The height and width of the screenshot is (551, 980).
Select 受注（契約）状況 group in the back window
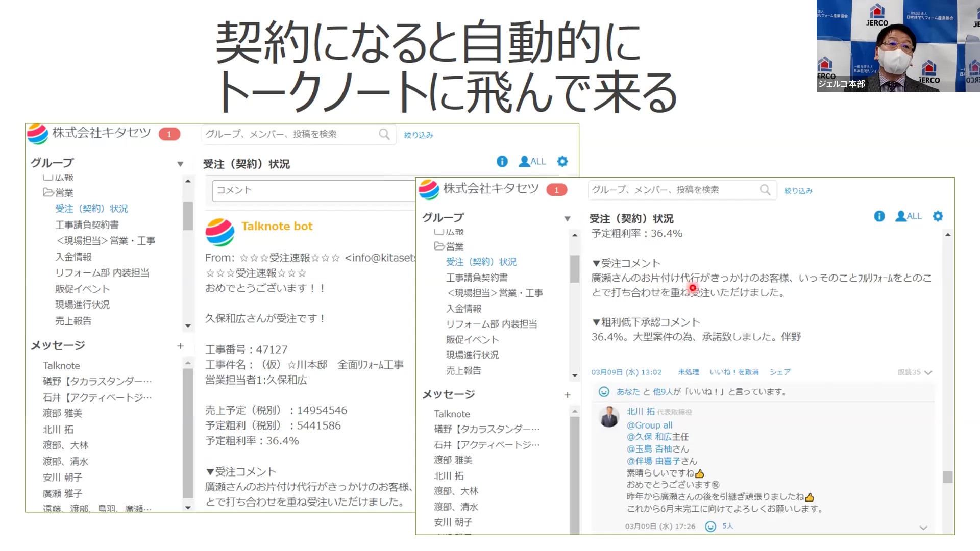(x=92, y=209)
